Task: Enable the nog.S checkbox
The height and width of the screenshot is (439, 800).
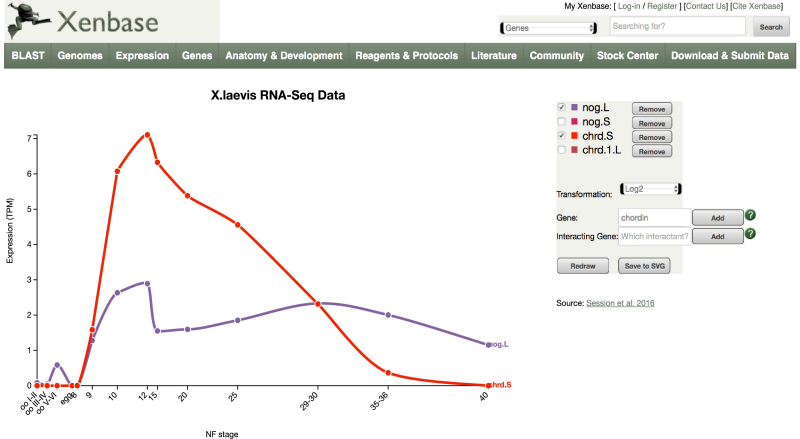Action: tap(561, 121)
